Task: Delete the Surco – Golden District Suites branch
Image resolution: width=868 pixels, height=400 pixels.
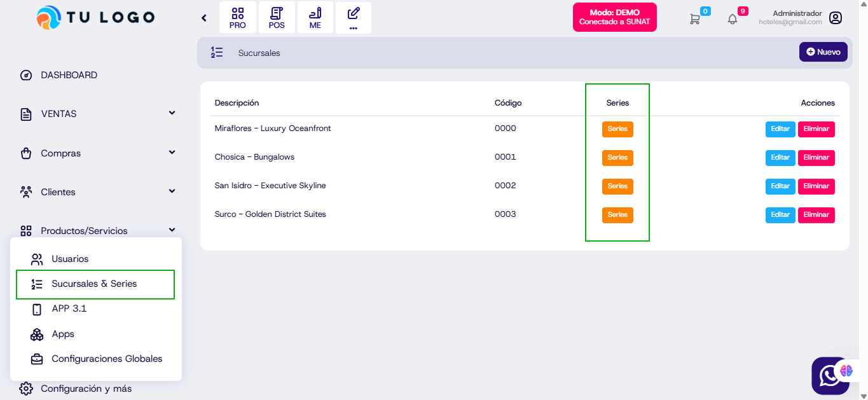Action: [x=816, y=215]
